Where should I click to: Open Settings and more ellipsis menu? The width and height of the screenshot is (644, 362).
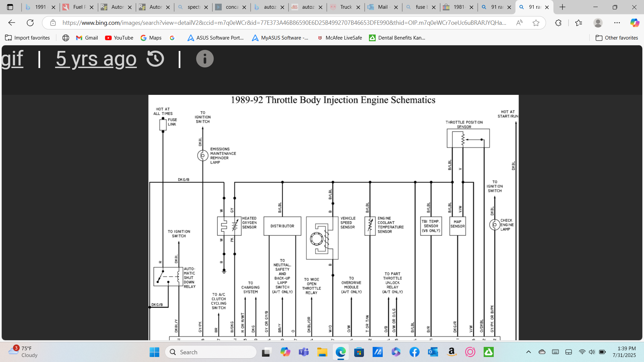click(x=617, y=23)
